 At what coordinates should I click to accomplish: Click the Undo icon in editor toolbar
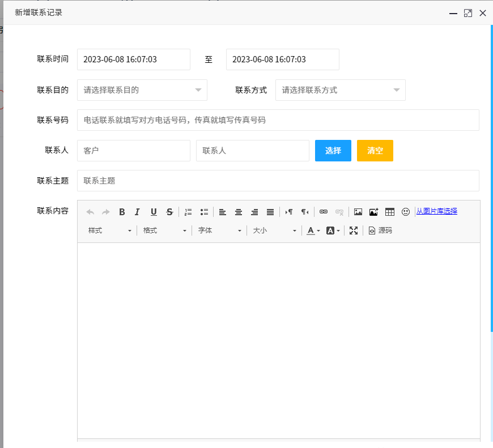(x=90, y=212)
